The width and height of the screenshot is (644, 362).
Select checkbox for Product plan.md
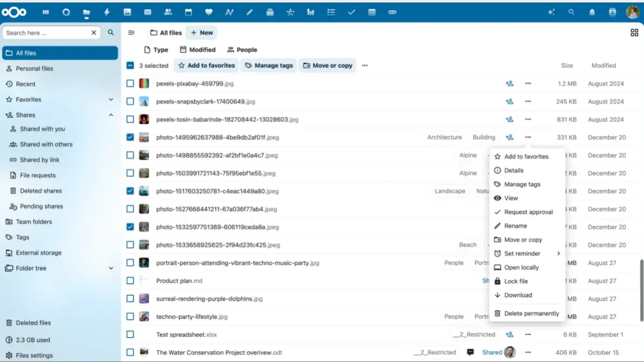pyautogui.click(x=130, y=281)
